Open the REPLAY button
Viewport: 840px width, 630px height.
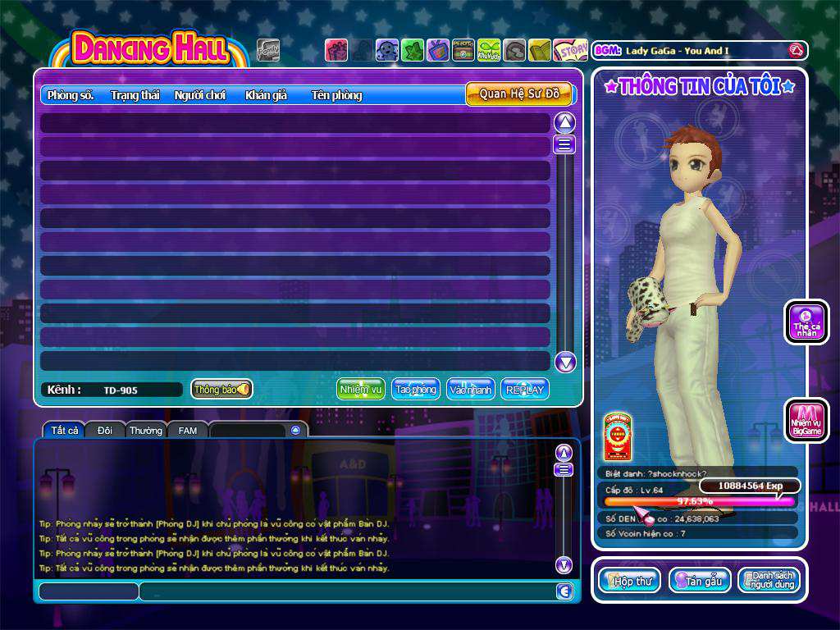tap(525, 390)
